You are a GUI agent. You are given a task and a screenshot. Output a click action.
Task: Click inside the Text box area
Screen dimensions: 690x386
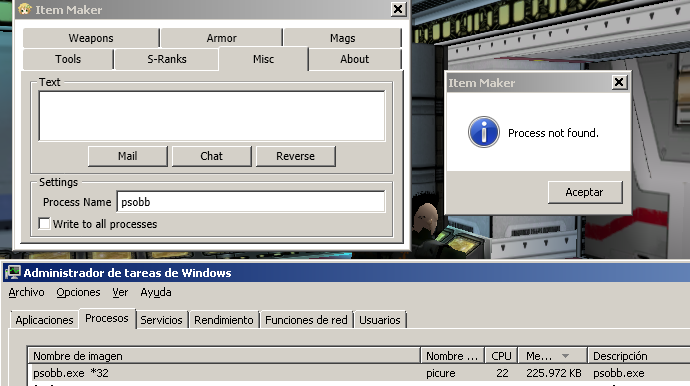pos(212,116)
